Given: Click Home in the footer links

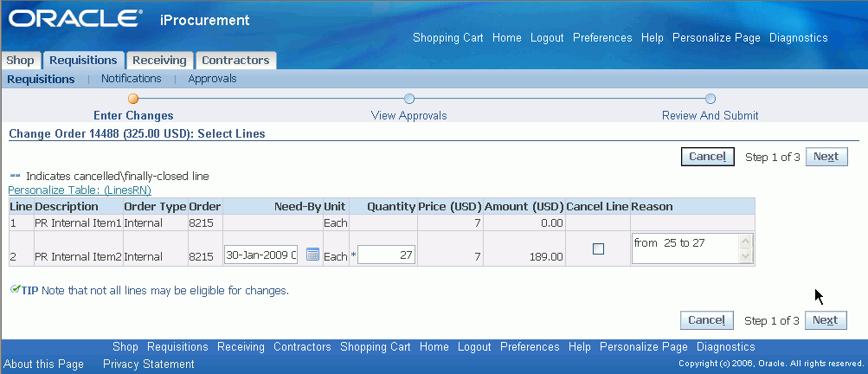Looking at the screenshot, I should coord(434,347).
